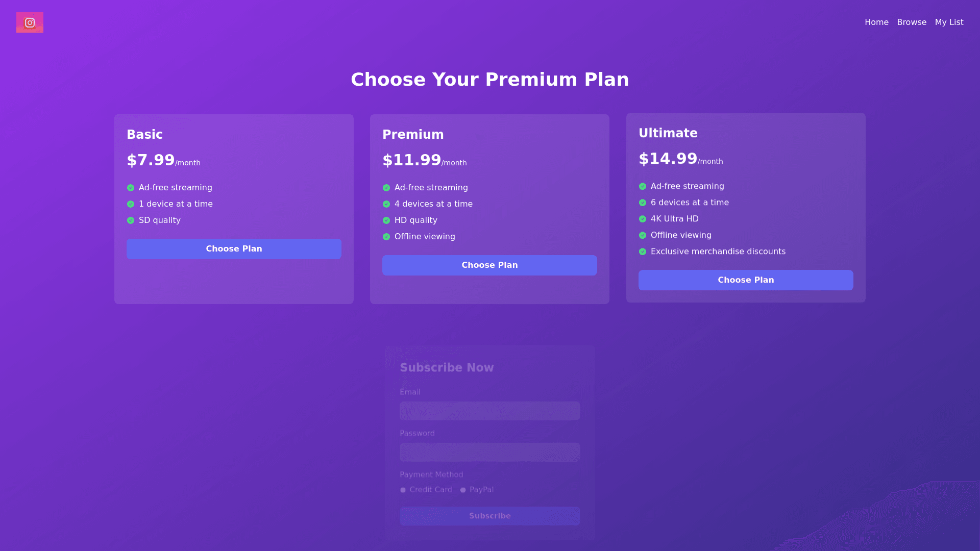Click the Exclusive merchandise discounts checkmark
This screenshot has width=980, height=551.
(643, 252)
